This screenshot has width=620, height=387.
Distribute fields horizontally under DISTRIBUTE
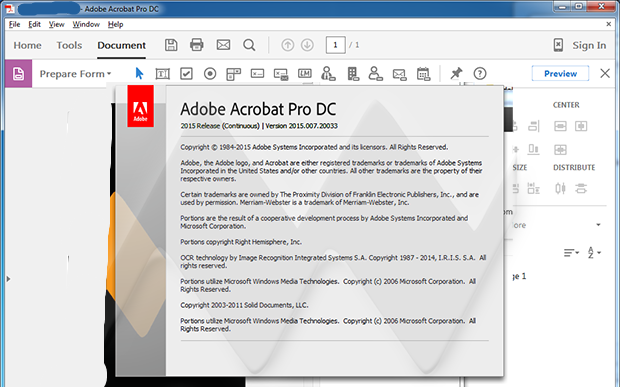tap(560, 188)
